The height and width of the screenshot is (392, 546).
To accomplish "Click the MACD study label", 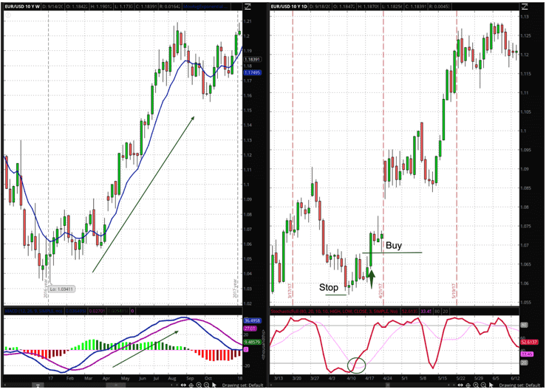I will [34, 311].
